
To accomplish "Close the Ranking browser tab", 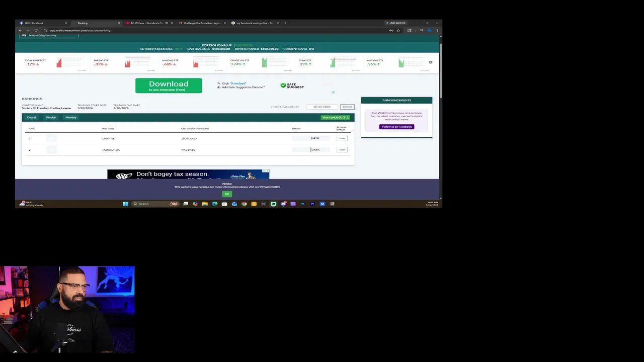I will (x=119, y=23).
